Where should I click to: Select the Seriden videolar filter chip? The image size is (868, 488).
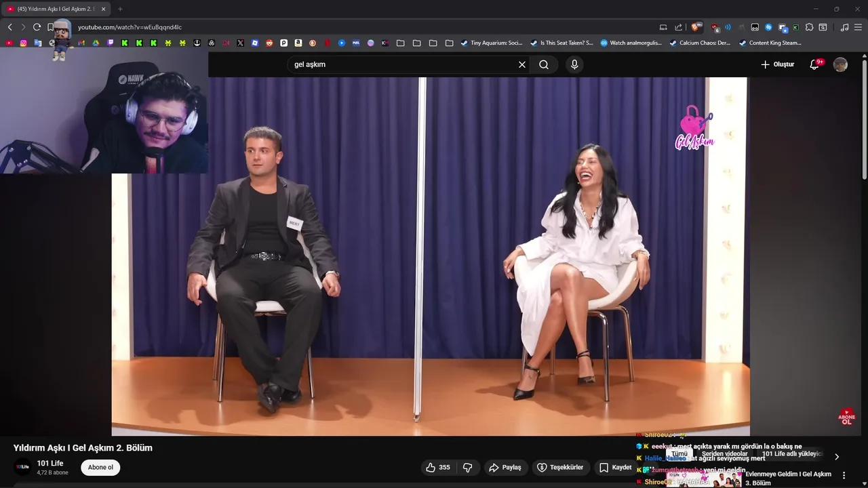click(x=725, y=454)
